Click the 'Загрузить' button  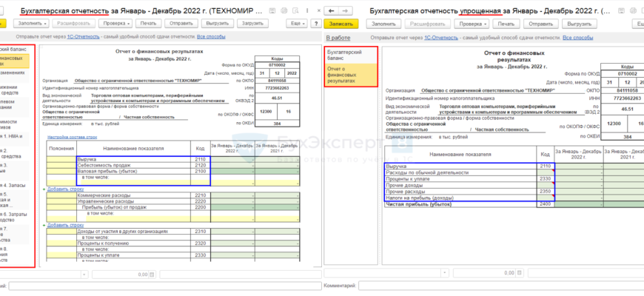pyautogui.click(x=252, y=24)
